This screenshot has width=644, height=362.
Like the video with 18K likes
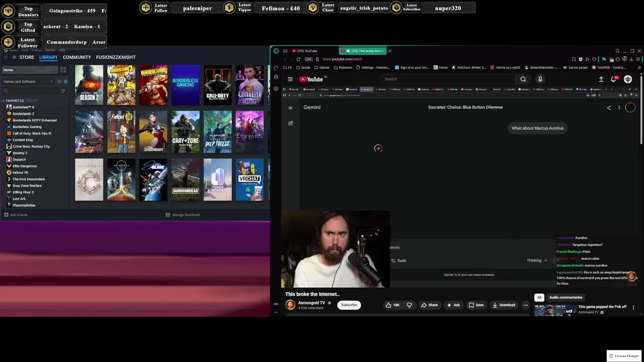(392, 305)
